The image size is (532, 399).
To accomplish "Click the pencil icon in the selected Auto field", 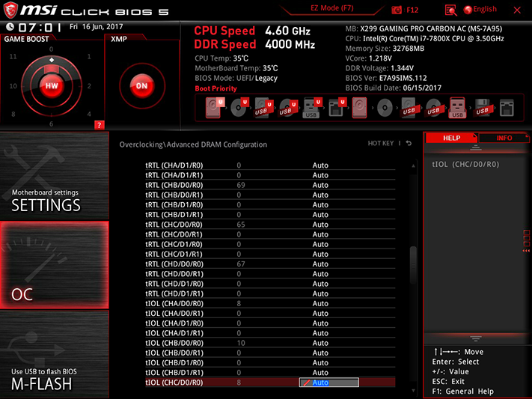I will click(x=306, y=383).
